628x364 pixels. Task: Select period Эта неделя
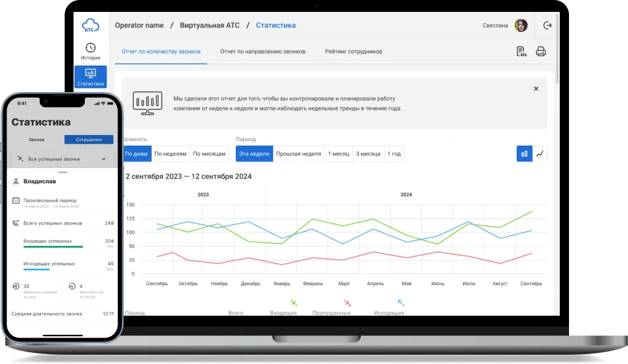254,154
